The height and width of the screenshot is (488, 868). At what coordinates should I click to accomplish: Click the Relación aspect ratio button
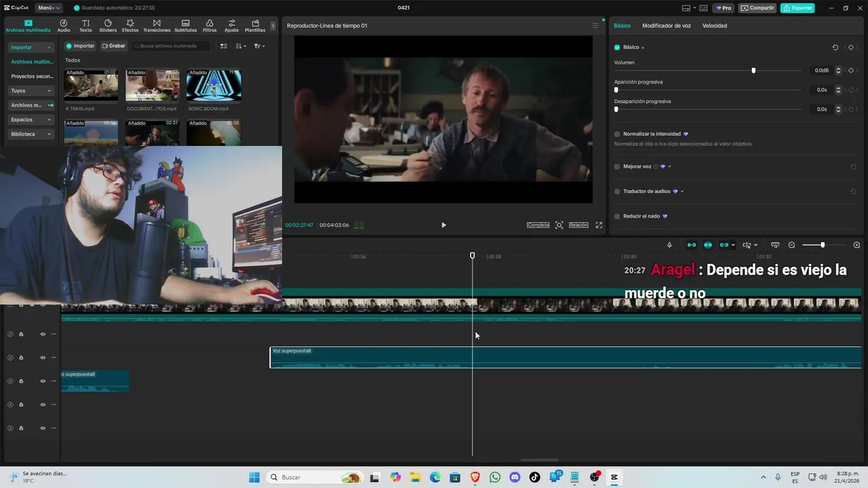(x=578, y=225)
